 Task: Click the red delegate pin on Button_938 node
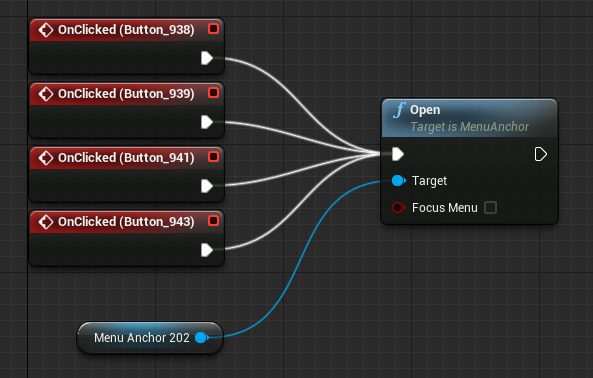point(214,29)
